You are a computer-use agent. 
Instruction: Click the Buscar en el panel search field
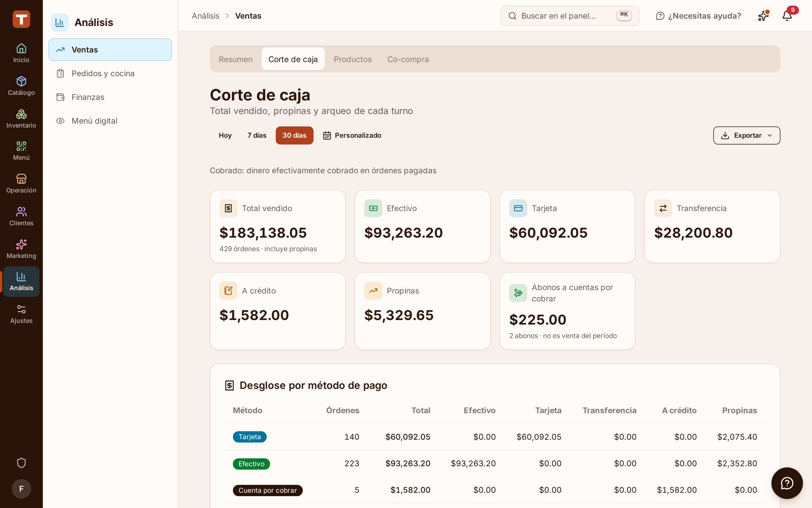[570, 16]
